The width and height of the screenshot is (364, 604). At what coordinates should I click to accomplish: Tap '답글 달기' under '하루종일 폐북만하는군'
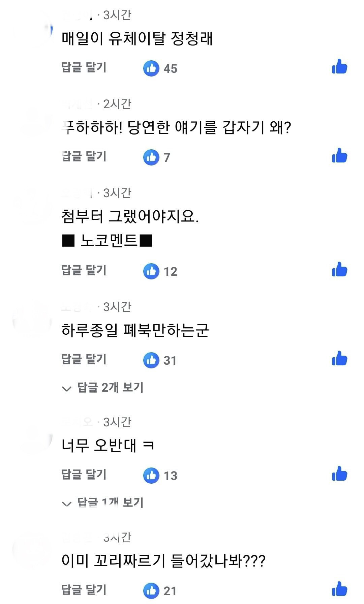[x=84, y=359]
